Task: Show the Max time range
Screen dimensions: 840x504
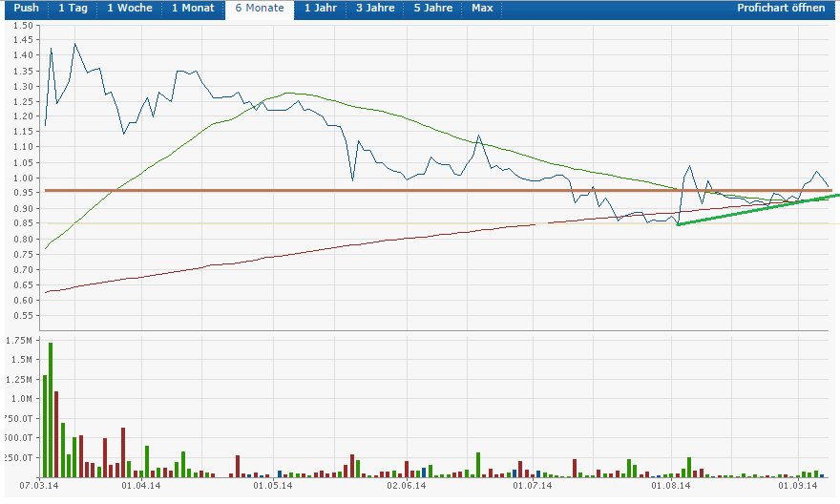Action: pyautogui.click(x=482, y=8)
